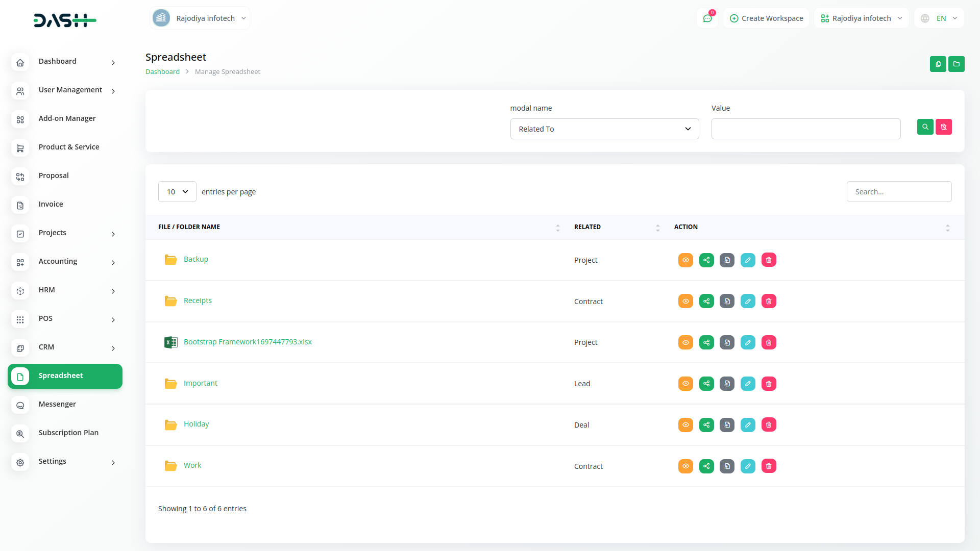Open Messenger from the sidebar
Viewport: 980px width, 551px height.
click(x=57, y=404)
